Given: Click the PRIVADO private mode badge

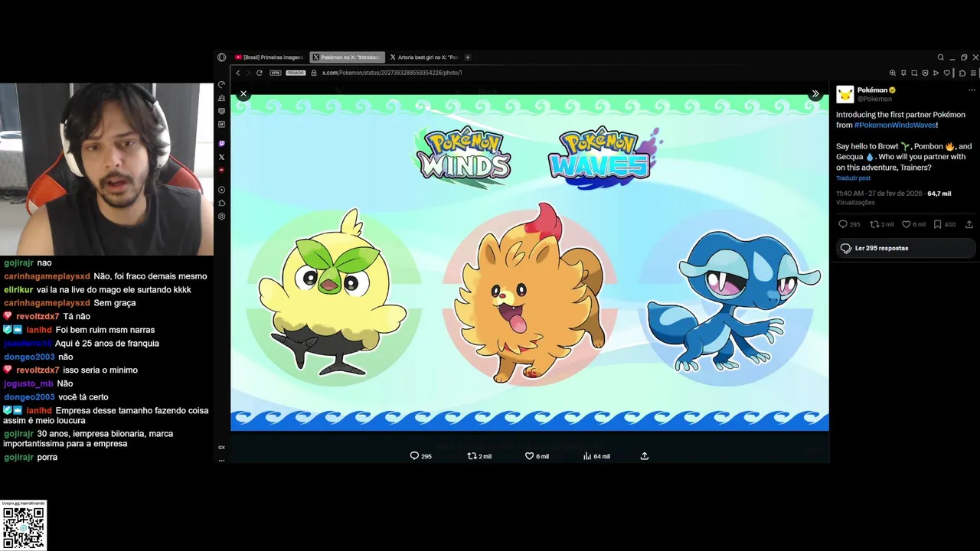Looking at the screenshot, I should click(x=296, y=73).
